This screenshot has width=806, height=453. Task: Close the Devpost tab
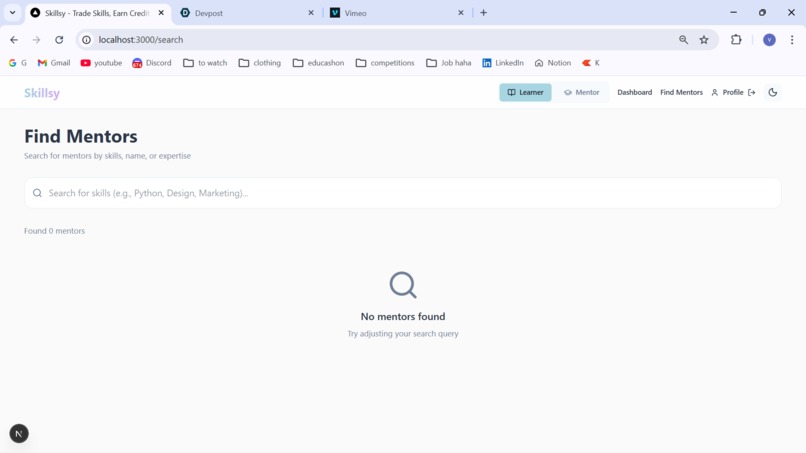[310, 13]
